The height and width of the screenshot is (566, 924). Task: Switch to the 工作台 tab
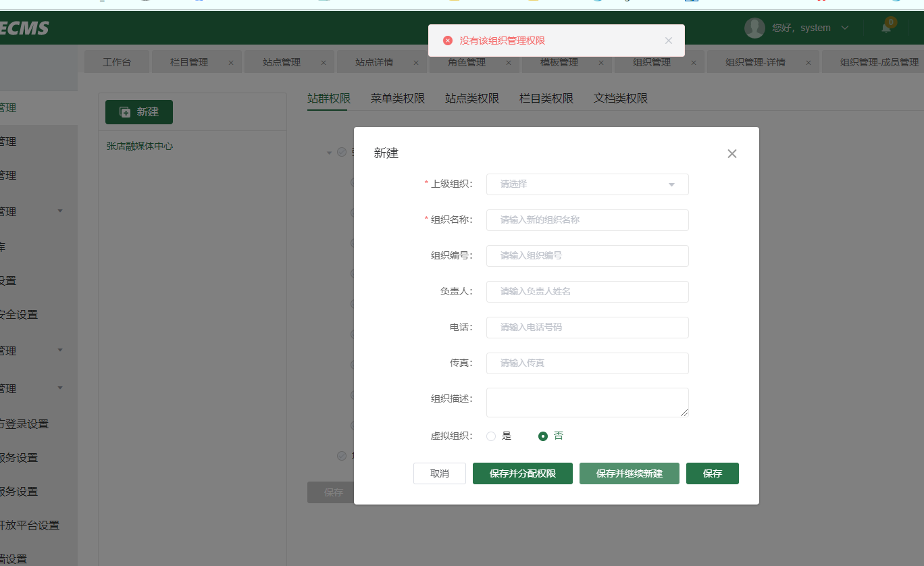tap(117, 62)
